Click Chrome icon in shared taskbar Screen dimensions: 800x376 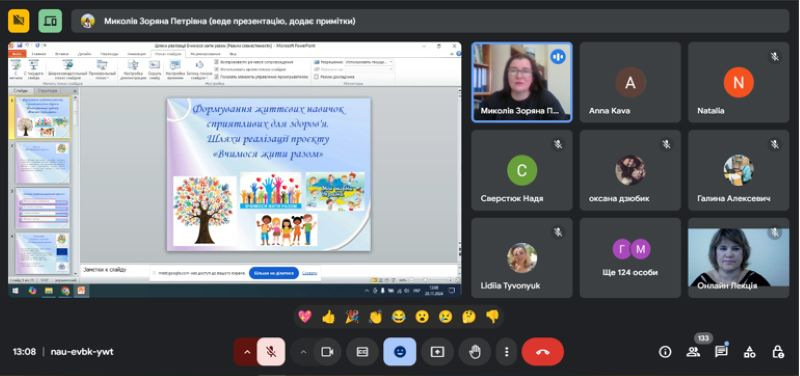pos(65,290)
